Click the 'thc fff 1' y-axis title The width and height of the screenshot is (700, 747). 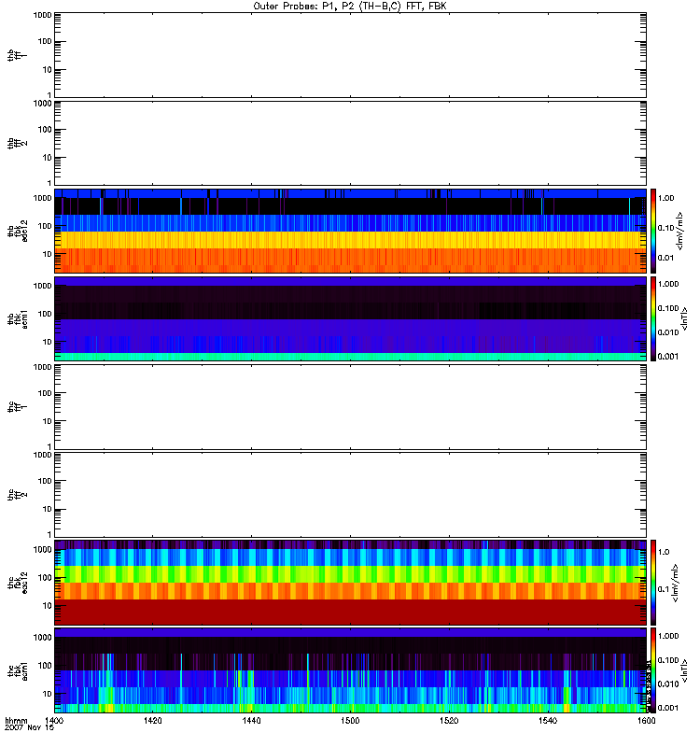coord(17,407)
